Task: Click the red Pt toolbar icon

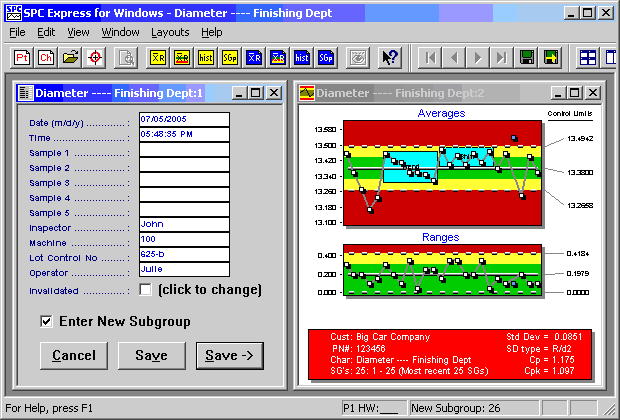Action: tap(20, 57)
